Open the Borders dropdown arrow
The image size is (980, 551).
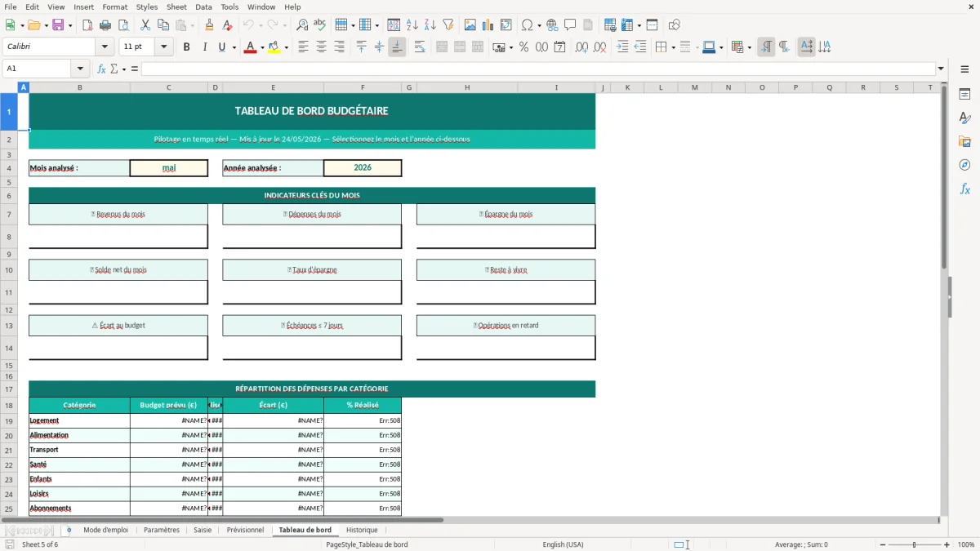673,47
